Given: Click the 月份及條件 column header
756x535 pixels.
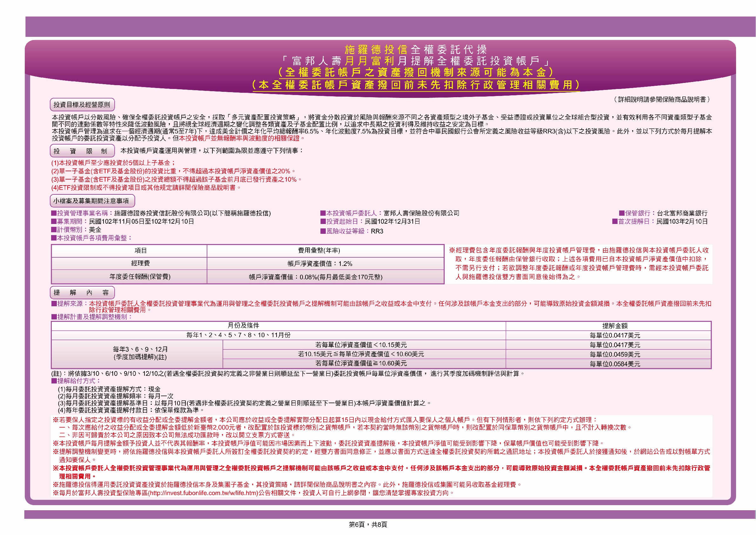Looking at the screenshot, I should coord(278,326).
